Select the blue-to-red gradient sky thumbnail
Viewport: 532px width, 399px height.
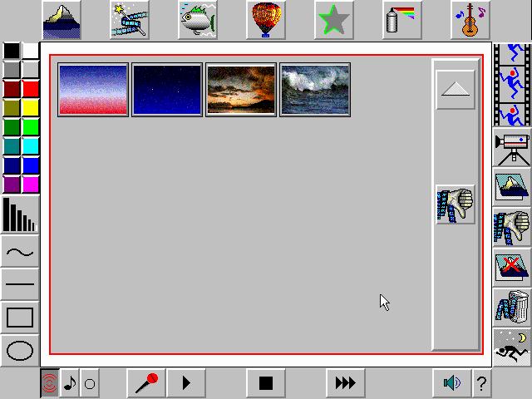(x=93, y=90)
